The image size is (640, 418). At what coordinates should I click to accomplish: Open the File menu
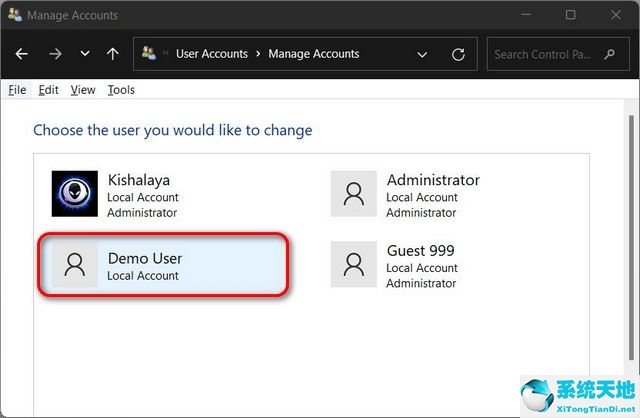pos(17,90)
